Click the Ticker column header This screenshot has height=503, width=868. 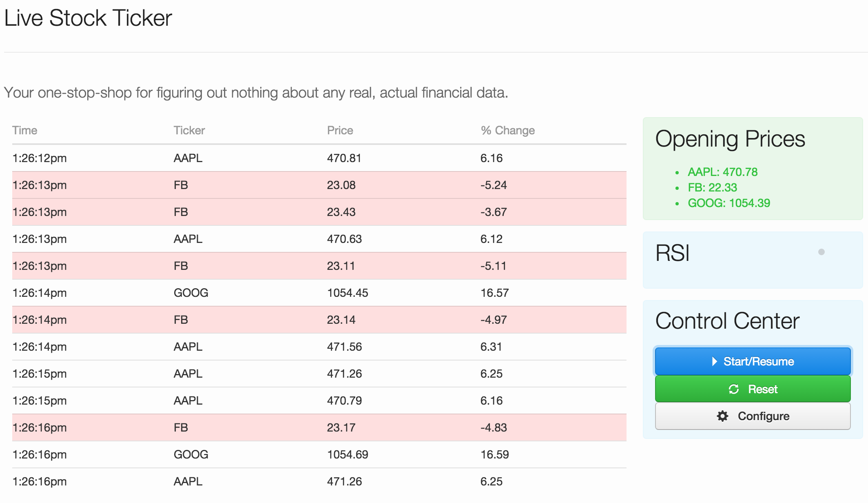[189, 130]
